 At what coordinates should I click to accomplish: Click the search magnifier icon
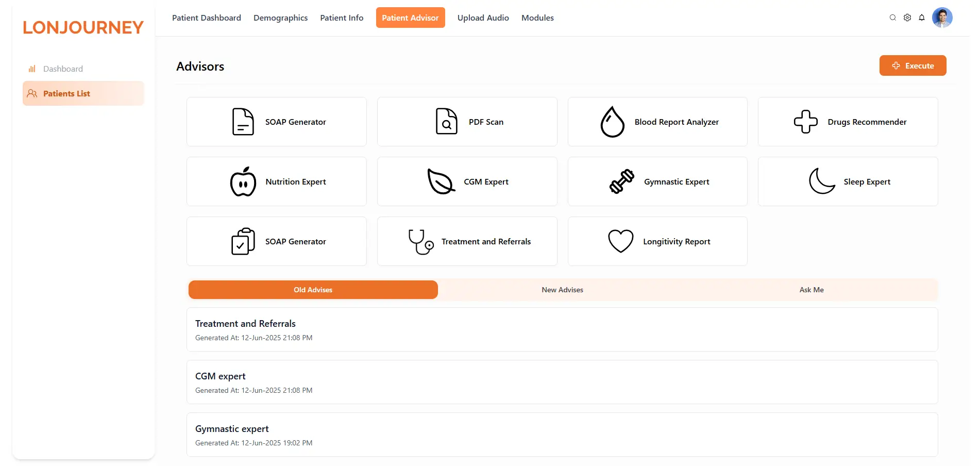click(893, 18)
